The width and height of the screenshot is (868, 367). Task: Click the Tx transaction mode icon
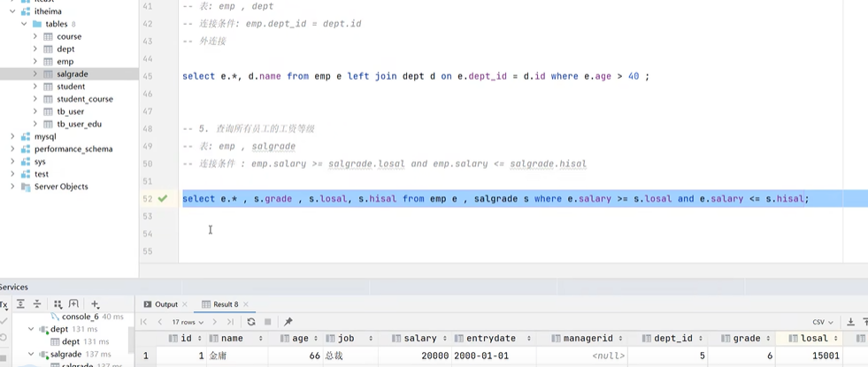pos(4,304)
